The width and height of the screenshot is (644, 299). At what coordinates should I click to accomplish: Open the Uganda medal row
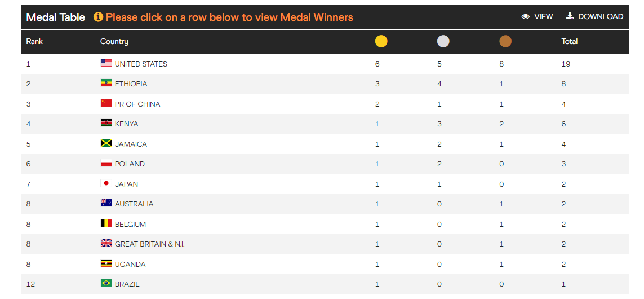pos(130,264)
